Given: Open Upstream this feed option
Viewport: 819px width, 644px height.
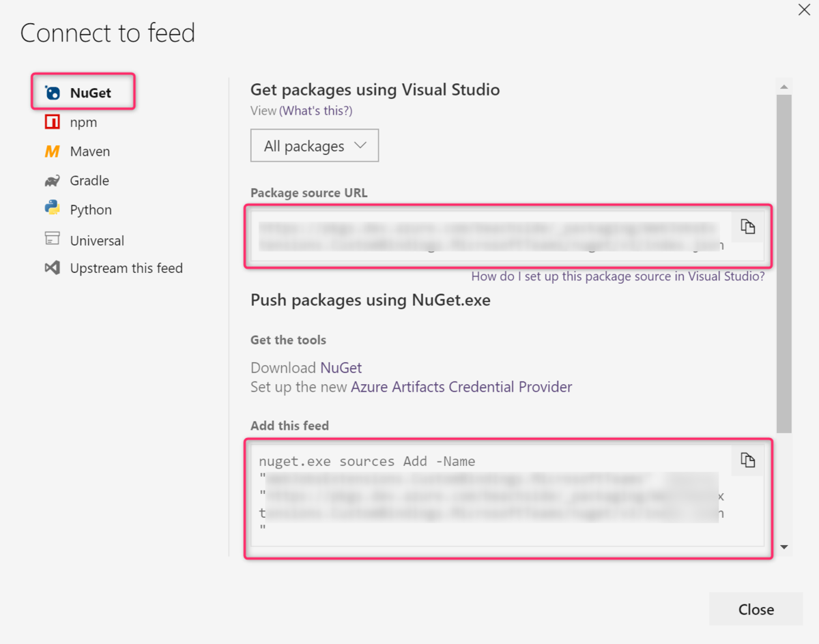Looking at the screenshot, I should 126,268.
